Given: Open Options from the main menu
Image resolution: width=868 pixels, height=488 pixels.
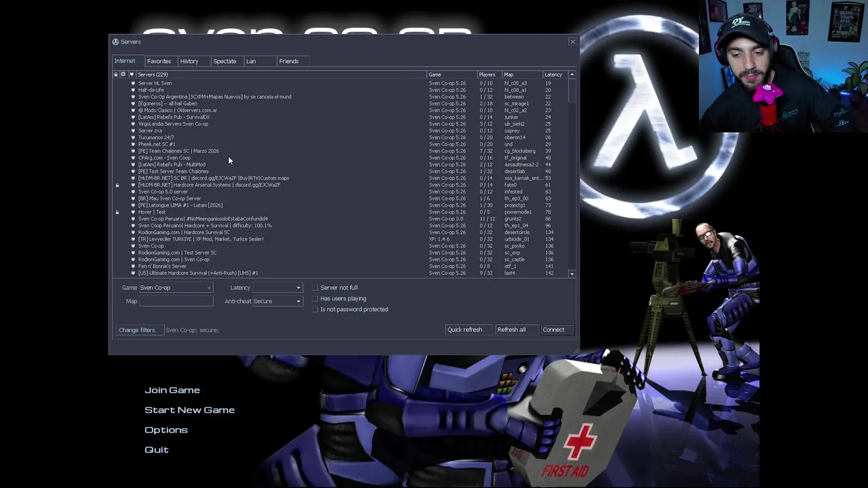Looking at the screenshot, I should click(x=166, y=430).
